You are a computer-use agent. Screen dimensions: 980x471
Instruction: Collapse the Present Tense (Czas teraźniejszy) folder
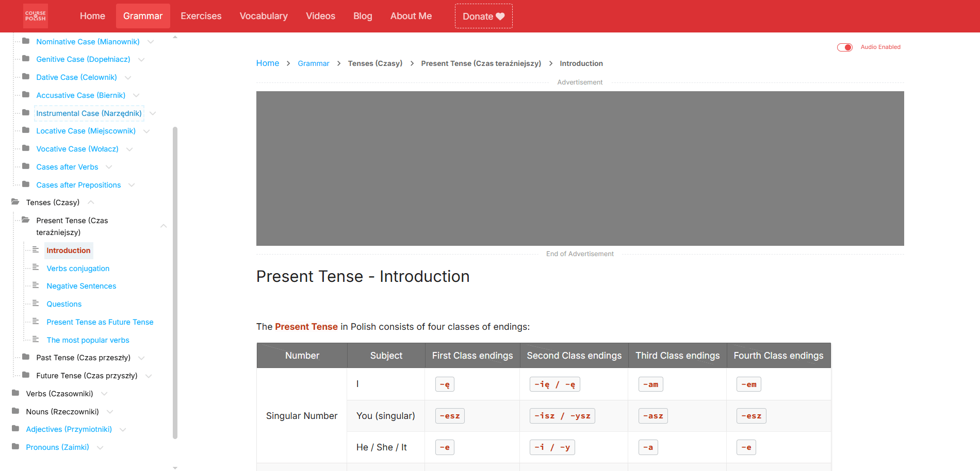click(164, 226)
